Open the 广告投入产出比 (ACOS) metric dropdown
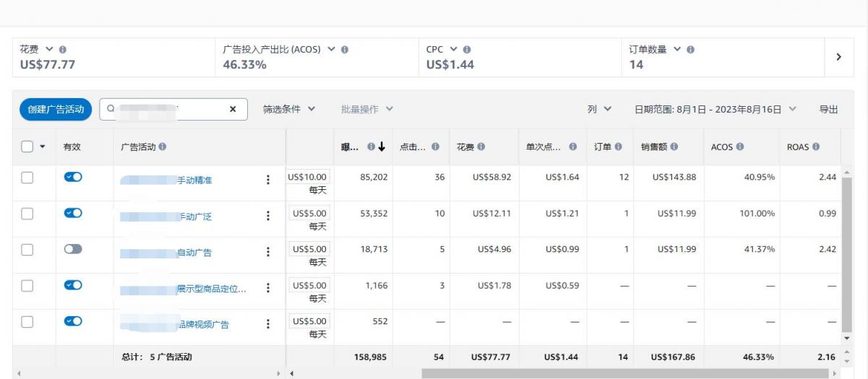868x379 pixels. tap(332, 50)
